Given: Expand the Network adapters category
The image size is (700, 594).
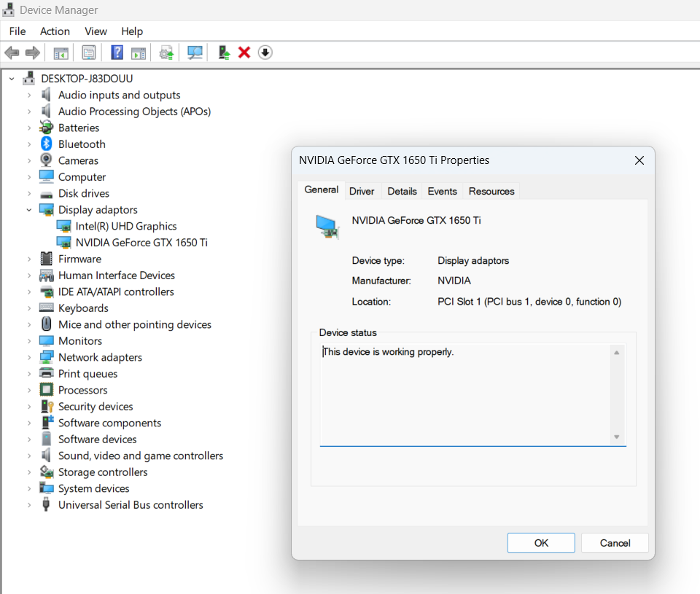Looking at the screenshot, I should click(29, 357).
